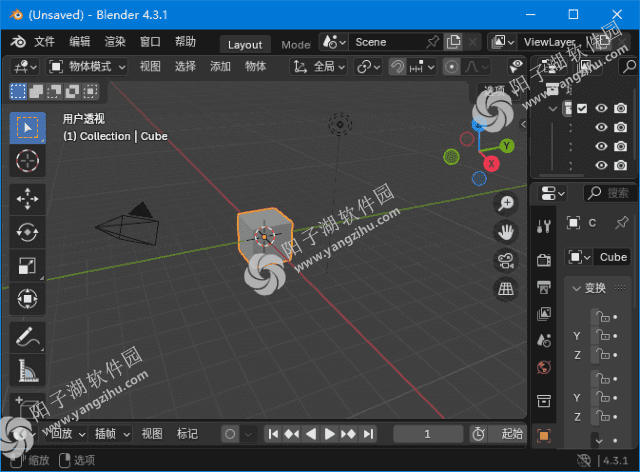Open the 编辑 menu
This screenshot has height=472, width=640.
[x=79, y=42]
